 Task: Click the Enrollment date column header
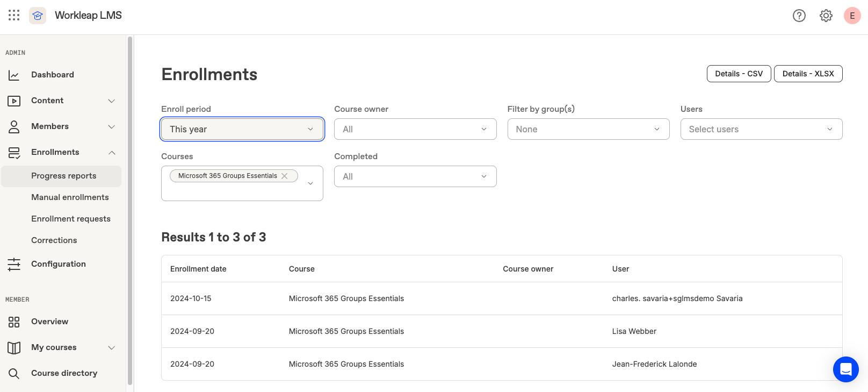pos(198,269)
